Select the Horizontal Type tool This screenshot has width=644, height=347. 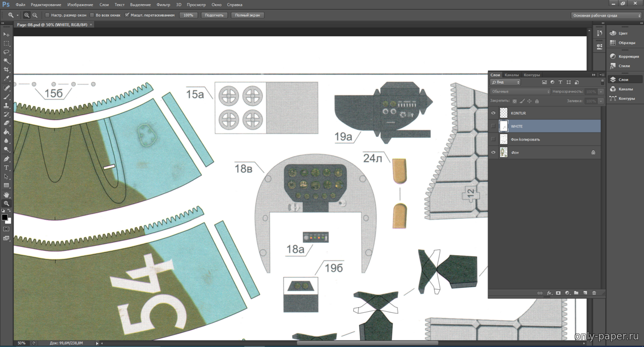[7, 168]
